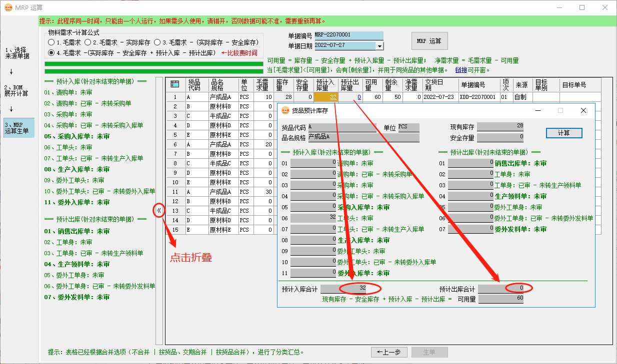Collapse the left panel using the « arrow

(158, 211)
